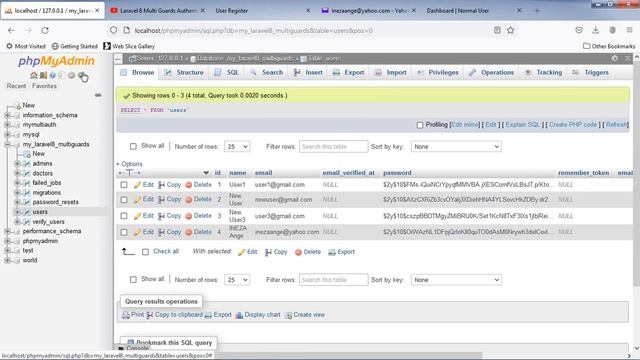Click the Firefox shield tracking icon
The image size is (640, 360).
pyautogui.click(x=113, y=30)
